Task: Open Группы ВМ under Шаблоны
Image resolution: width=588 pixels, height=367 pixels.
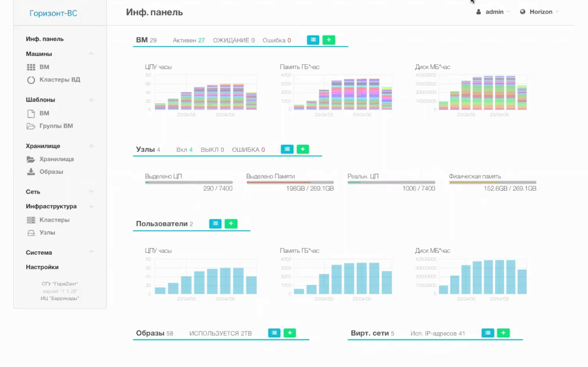Action: coord(56,126)
